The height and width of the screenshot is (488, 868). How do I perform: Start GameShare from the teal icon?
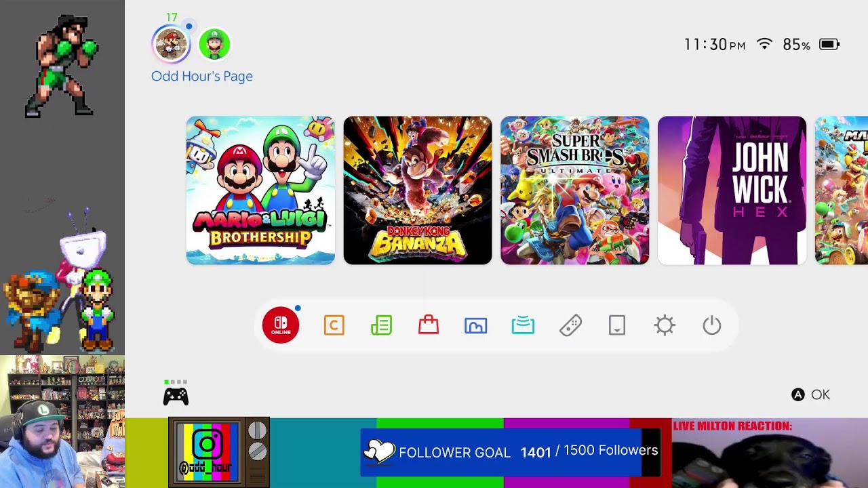523,325
